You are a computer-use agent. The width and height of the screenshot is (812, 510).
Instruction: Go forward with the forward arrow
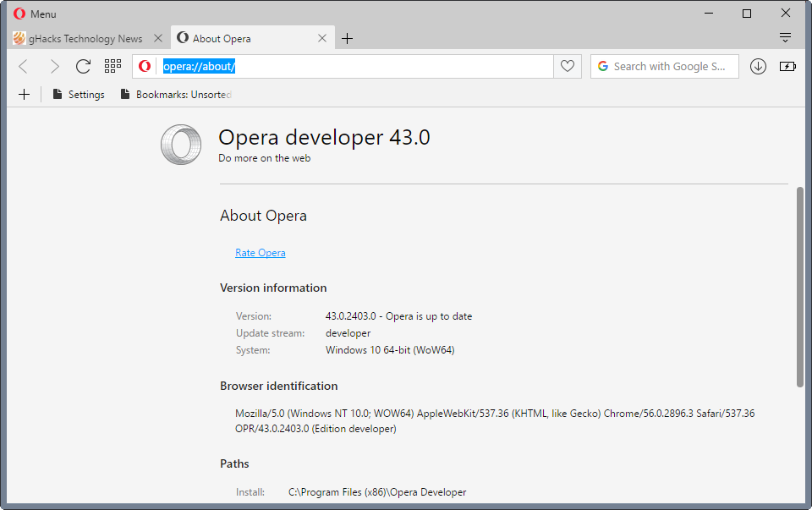(x=54, y=67)
